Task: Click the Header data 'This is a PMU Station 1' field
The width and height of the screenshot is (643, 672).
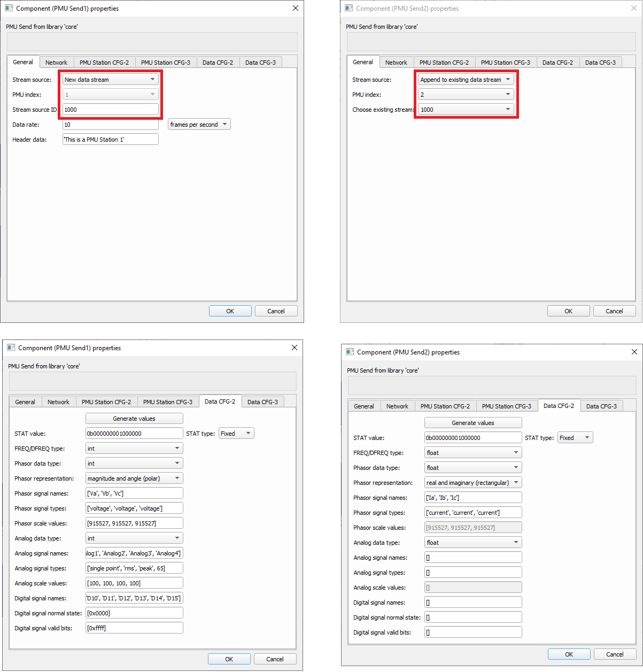Action: point(110,140)
